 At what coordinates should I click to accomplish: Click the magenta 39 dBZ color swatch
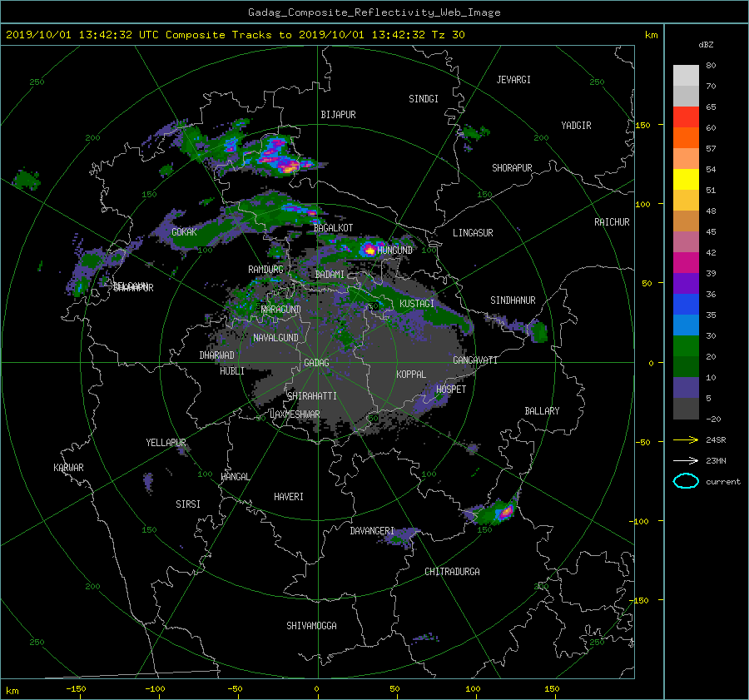coord(686,263)
